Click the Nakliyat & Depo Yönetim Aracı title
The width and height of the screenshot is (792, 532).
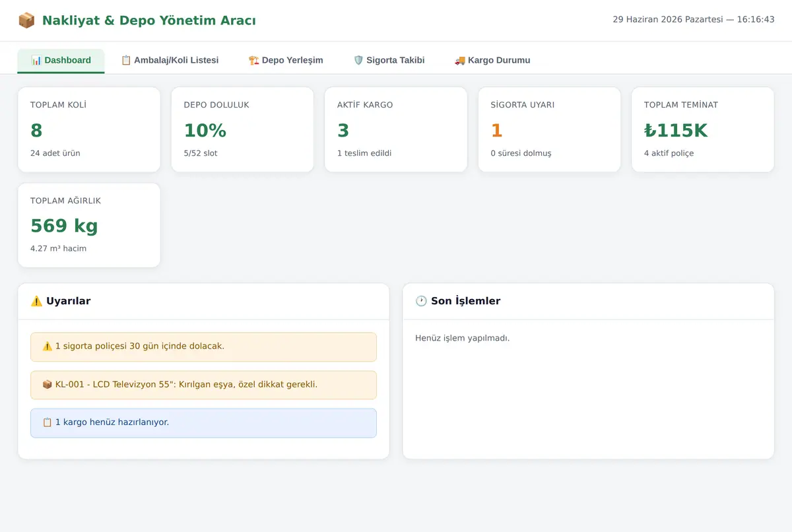(x=149, y=20)
